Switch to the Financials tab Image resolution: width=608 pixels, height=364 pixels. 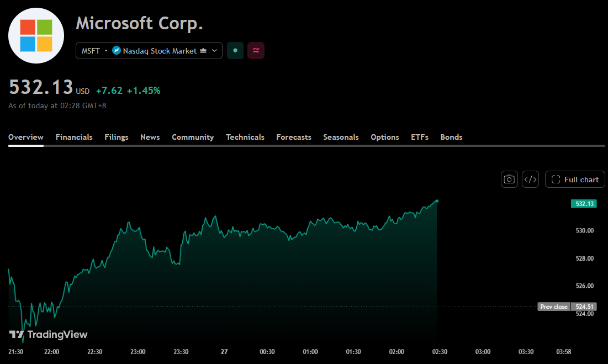(x=74, y=137)
